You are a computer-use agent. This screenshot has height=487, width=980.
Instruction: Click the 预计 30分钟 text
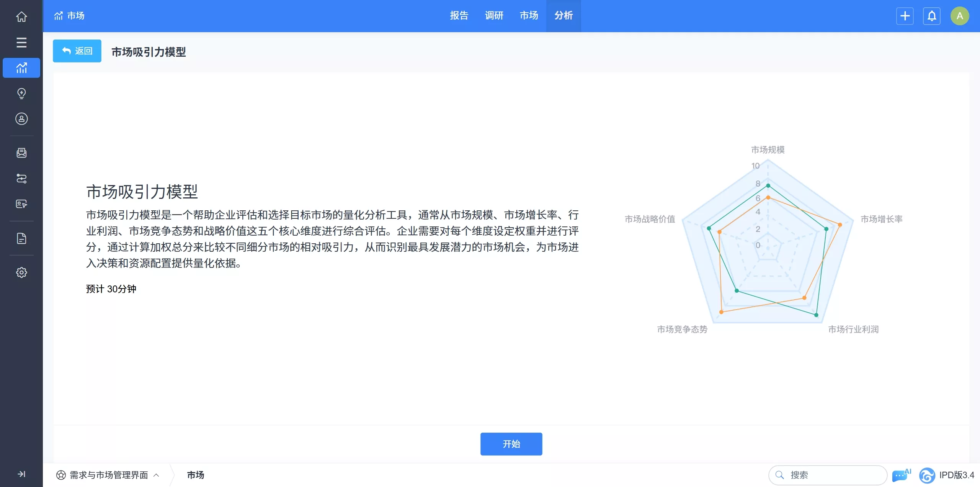click(111, 289)
